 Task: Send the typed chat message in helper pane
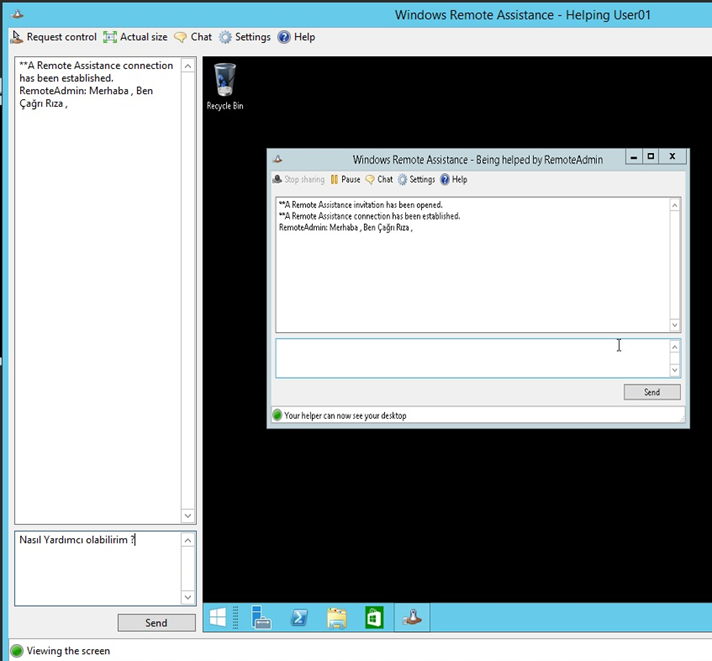[156, 623]
